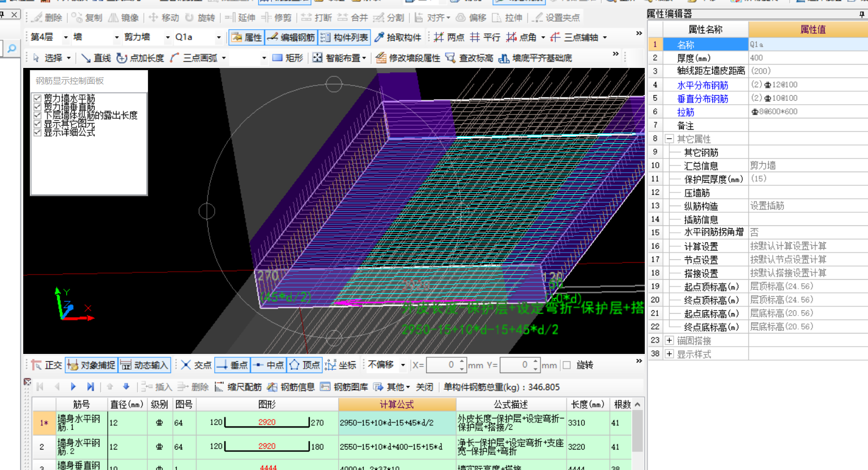Open 智能布置 (smart layout) tool
This screenshot has width=868, height=470.
(x=338, y=58)
